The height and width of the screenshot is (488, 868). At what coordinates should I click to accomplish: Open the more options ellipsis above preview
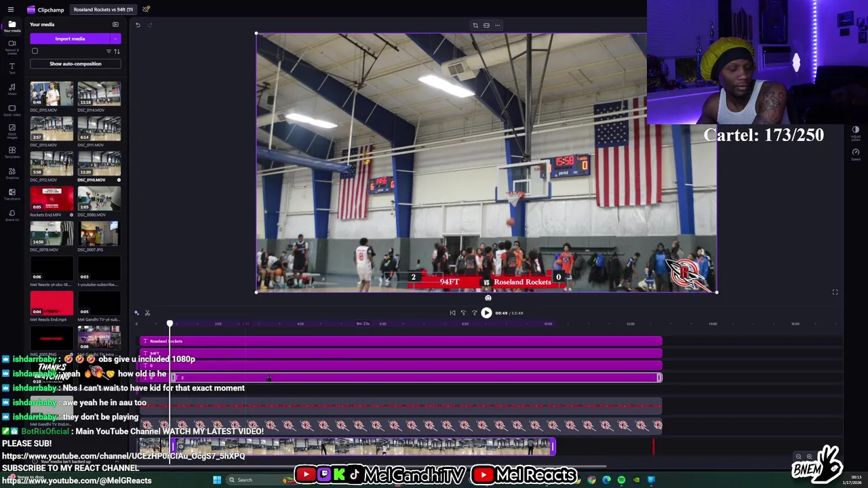click(x=497, y=25)
